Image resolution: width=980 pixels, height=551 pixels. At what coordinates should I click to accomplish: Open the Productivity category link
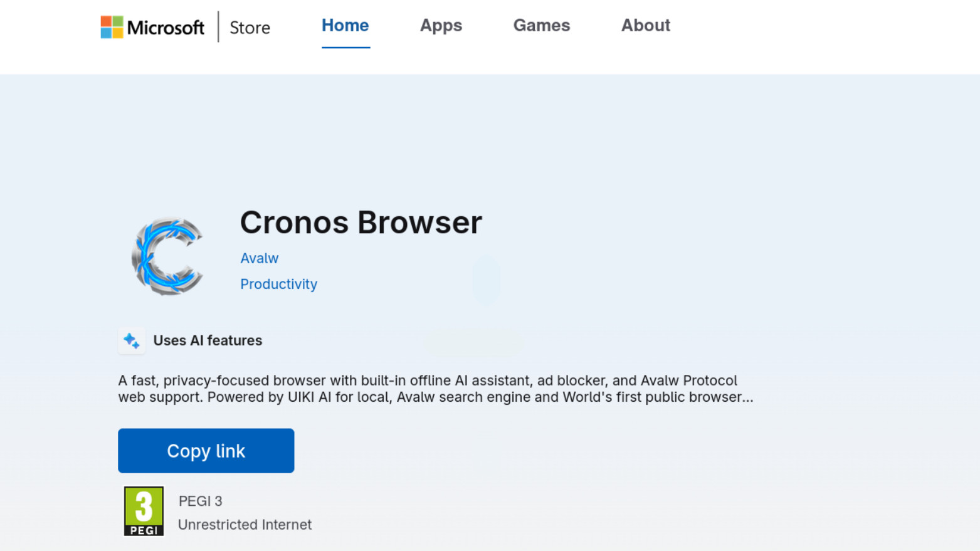279,284
